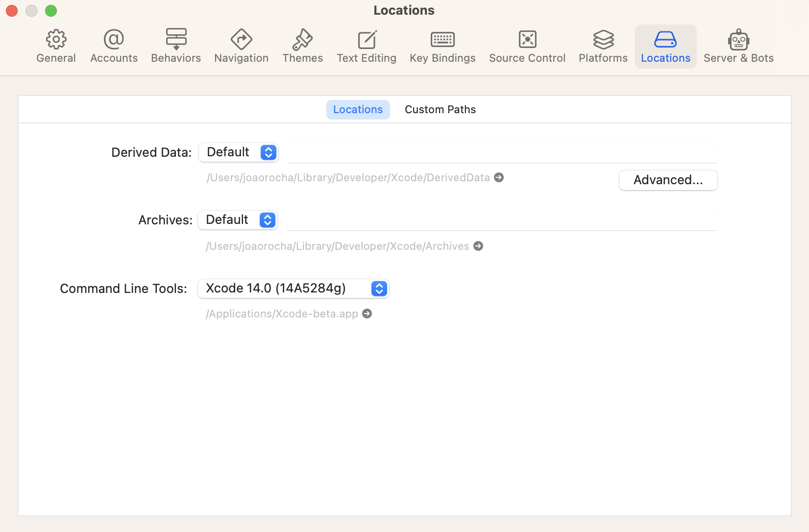
Task: Switch to the Accounts pane
Action: (x=113, y=46)
